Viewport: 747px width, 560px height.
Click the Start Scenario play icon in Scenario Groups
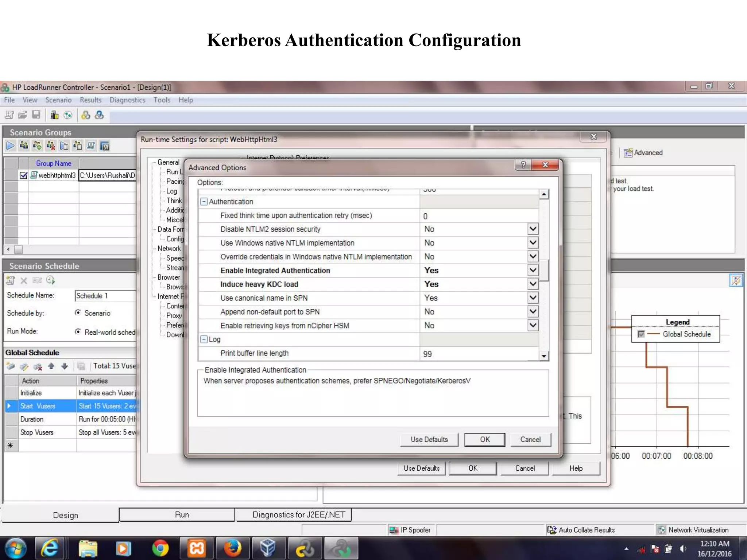[x=10, y=146]
